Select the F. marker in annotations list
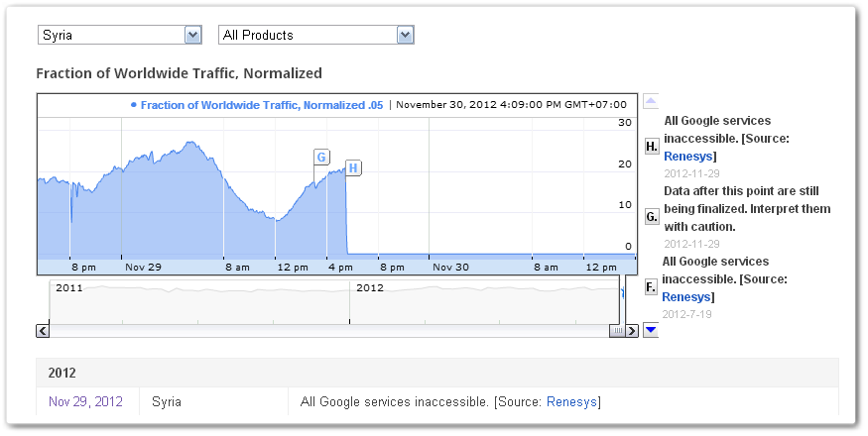 point(651,287)
